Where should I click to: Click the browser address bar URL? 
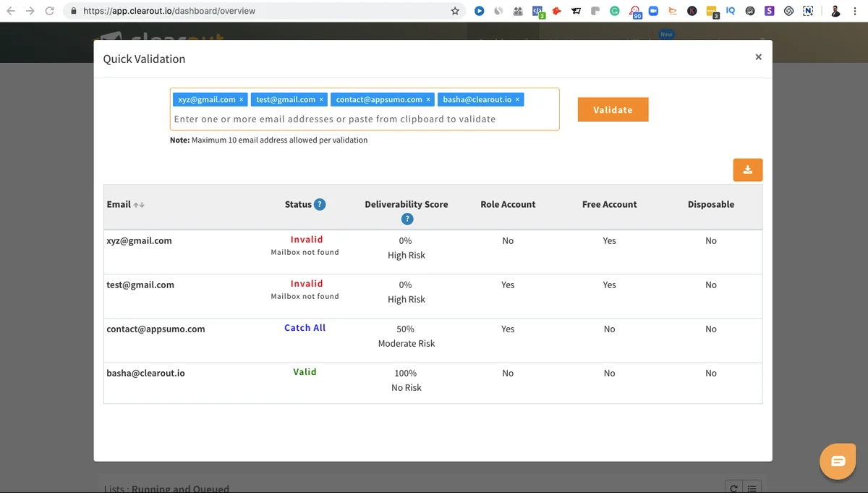coord(169,11)
